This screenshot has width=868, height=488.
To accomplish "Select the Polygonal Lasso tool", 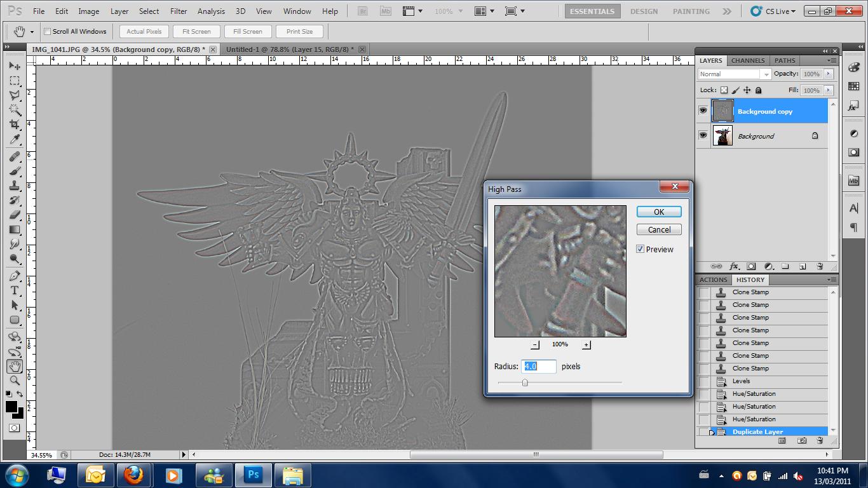I will pos(15,95).
